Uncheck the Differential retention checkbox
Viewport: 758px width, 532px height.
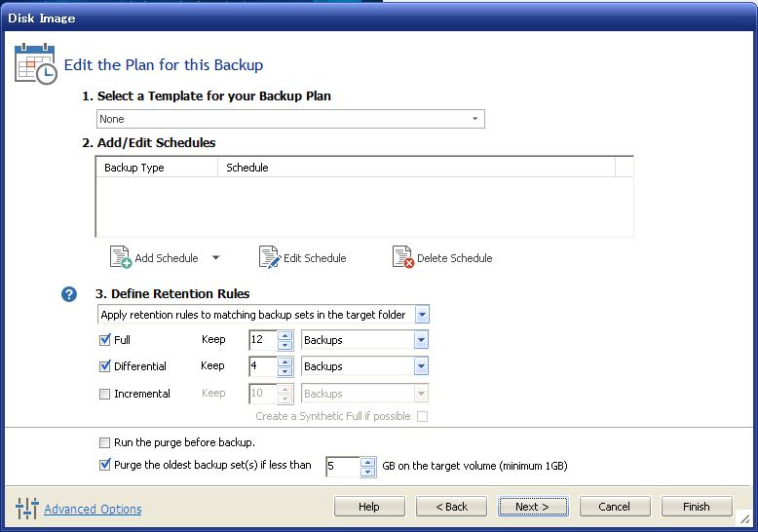(105, 366)
